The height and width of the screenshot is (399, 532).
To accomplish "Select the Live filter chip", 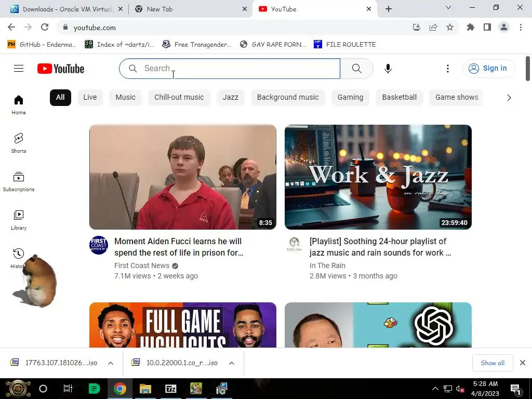I will [x=90, y=97].
